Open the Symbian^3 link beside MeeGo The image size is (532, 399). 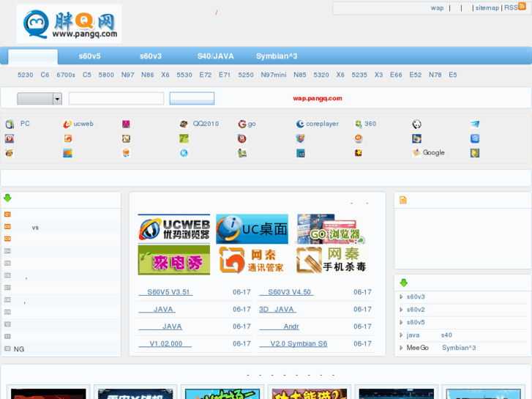[459, 348]
